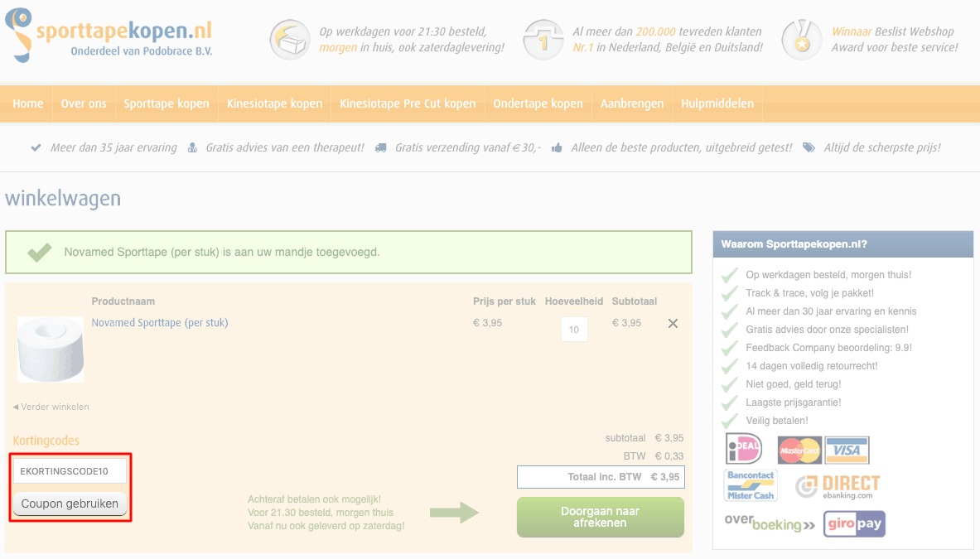Click the 'Kortingcodes' heading text
The image size is (980, 559).
point(46,441)
